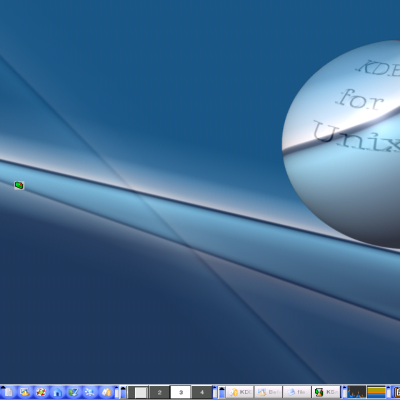Click the picture desktop icon in the panel
400x400 pixels.
24,392
